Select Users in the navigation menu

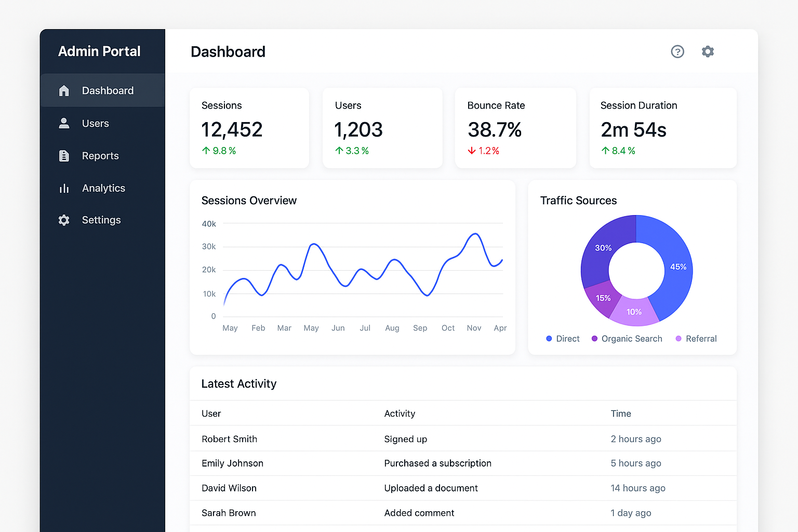pos(95,123)
